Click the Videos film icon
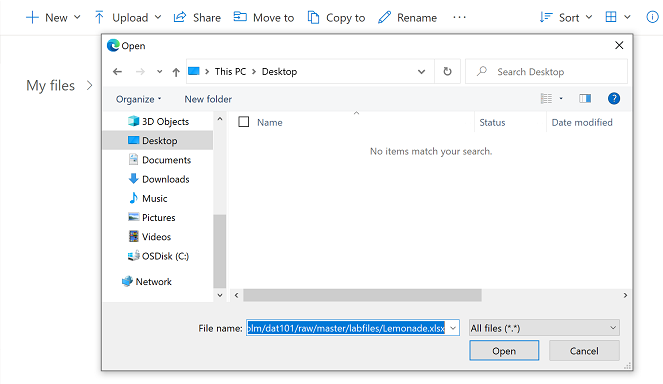 tap(134, 236)
